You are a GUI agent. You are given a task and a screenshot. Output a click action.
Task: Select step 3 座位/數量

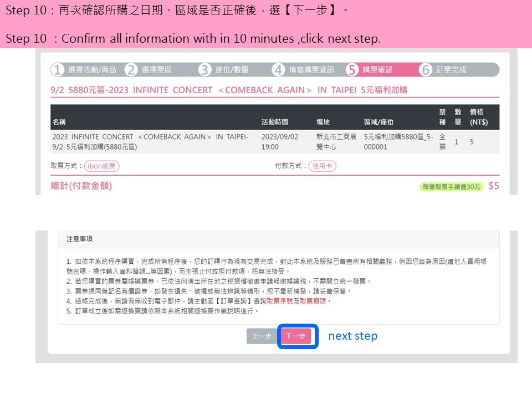point(223,70)
